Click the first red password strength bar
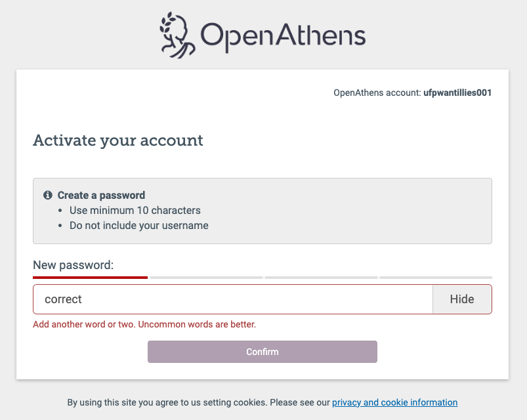Image resolution: width=527 pixels, height=420 pixels. click(90, 276)
